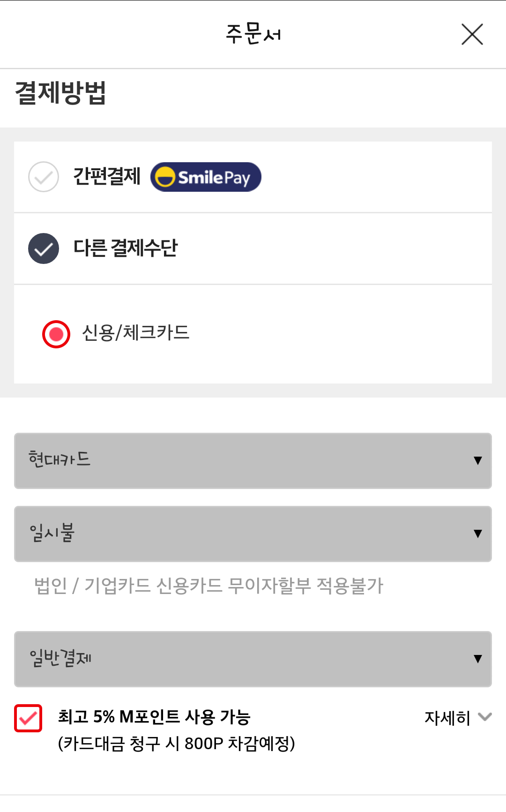Click the SmilePay logo badge

tap(206, 177)
